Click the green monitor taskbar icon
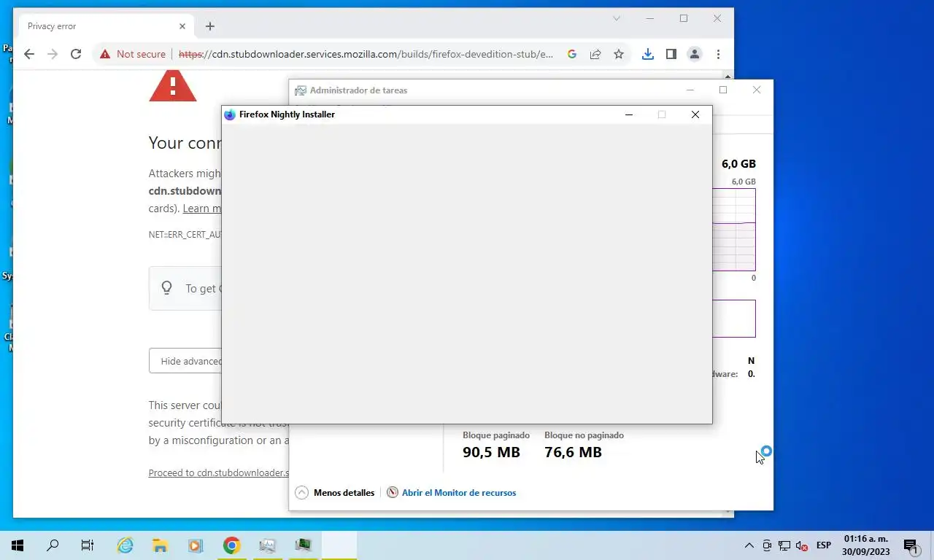Viewport: 934px width, 560px height. [303, 545]
